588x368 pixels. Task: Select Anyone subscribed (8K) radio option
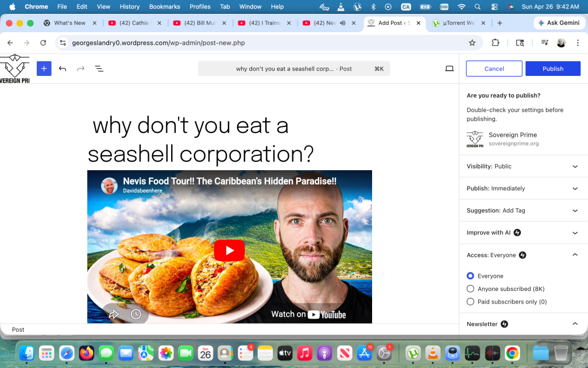[x=471, y=289]
